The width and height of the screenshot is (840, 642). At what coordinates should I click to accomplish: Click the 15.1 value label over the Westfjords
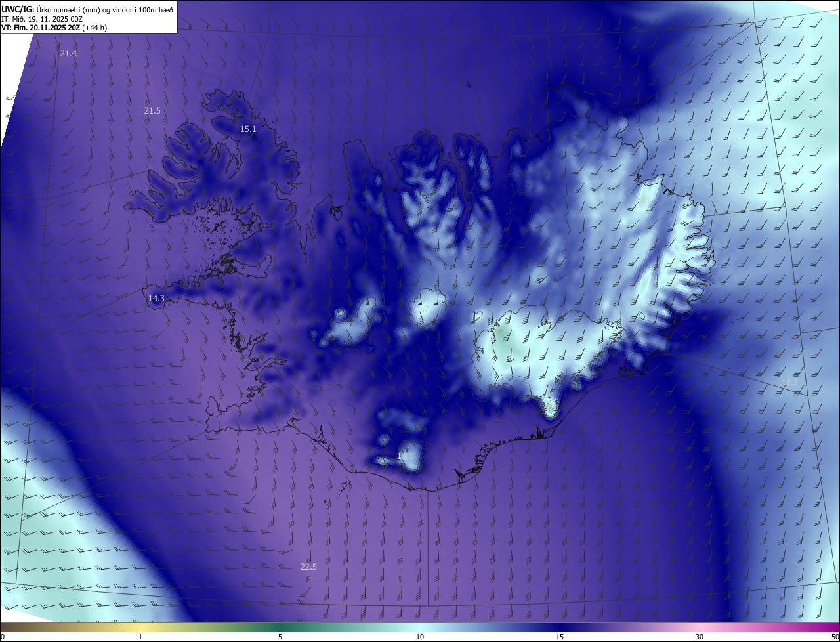click(x=248, y=129)
